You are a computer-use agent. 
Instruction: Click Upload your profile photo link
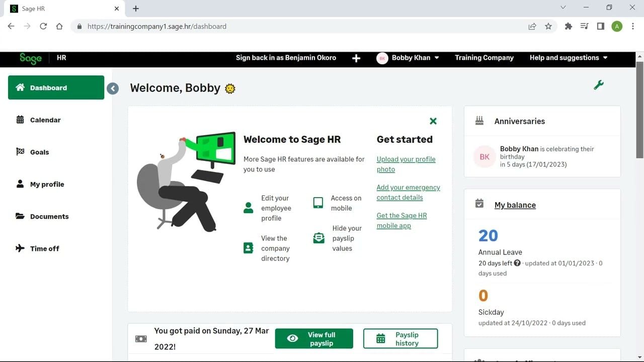pos(406,164)
